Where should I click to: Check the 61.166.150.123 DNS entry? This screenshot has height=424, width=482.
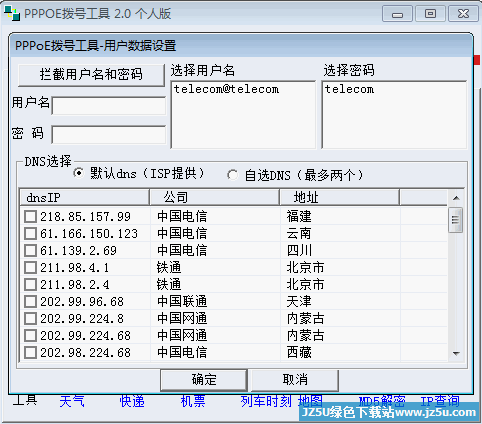pos(30,234)
